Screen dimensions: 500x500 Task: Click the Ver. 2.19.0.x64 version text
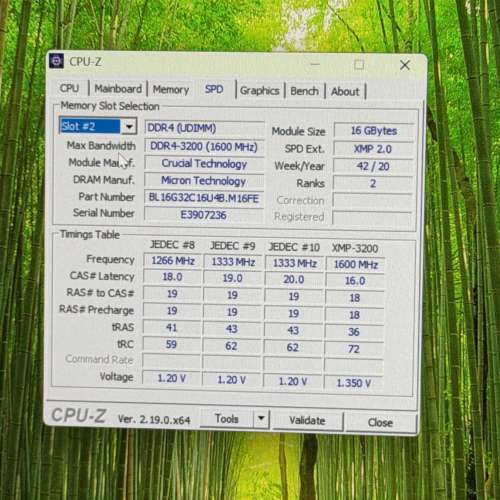click(154, 419)
